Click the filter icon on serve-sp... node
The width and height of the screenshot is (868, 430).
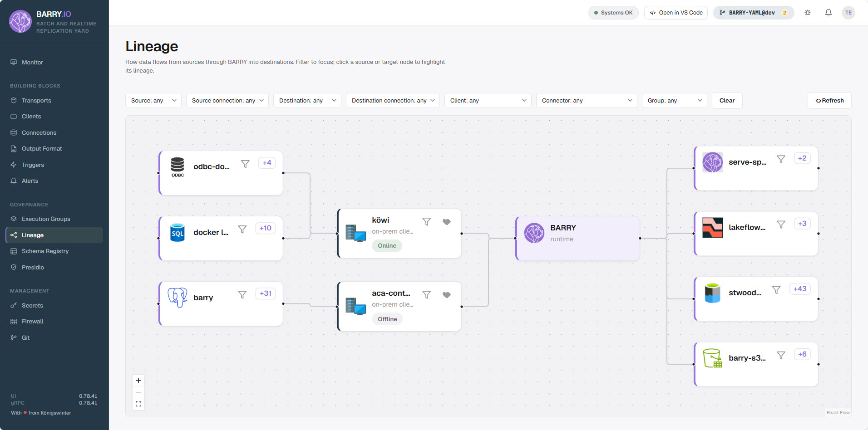[x=781, y=159]
